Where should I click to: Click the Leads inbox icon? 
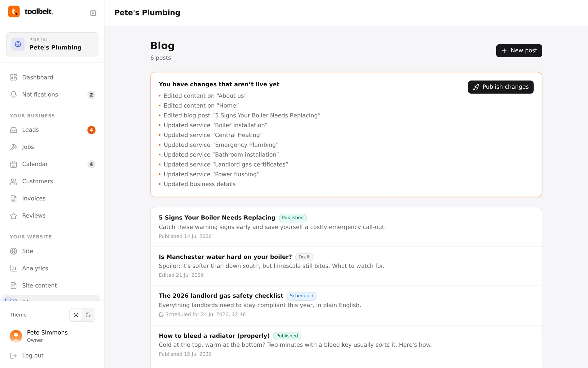pyautogui.click(x=13, y=130)
